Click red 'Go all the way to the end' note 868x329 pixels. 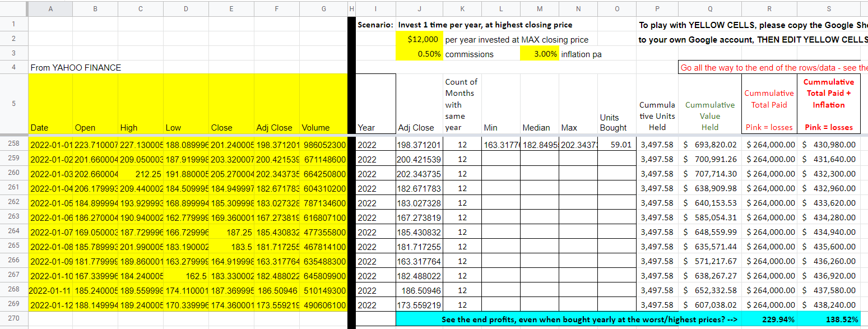pos(773,68)
